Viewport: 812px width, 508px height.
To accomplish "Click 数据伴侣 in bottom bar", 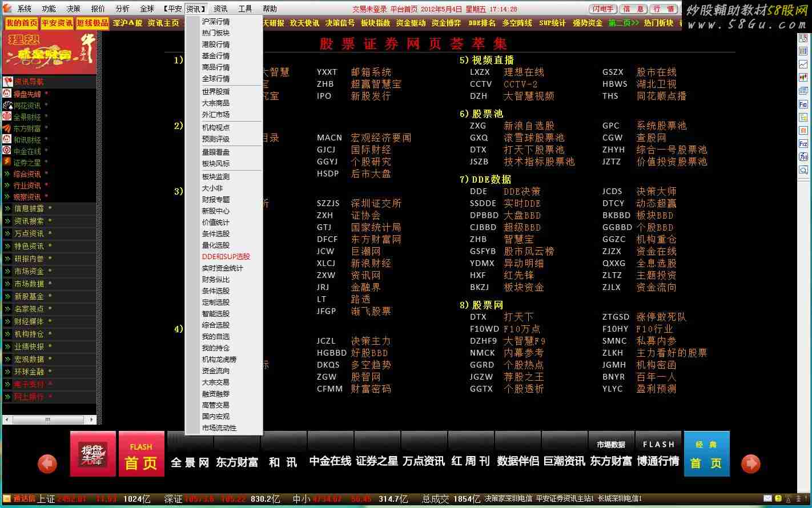I will pos(518,461).
